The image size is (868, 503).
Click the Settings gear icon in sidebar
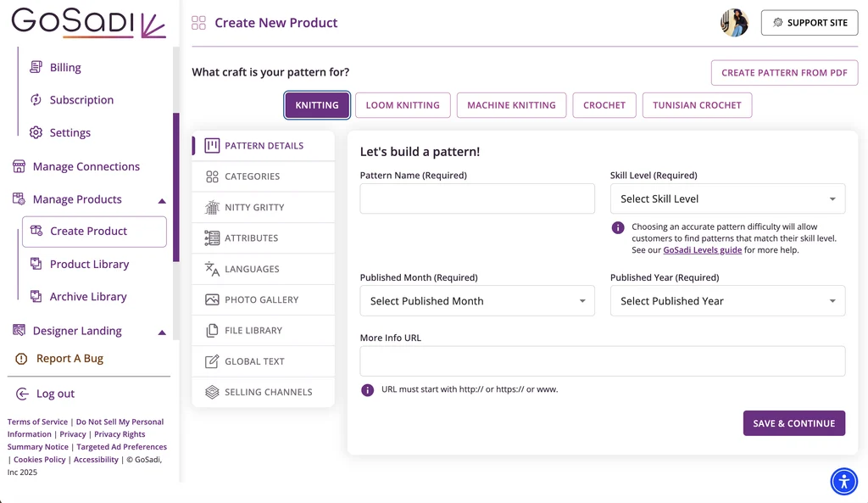point(36,132)
